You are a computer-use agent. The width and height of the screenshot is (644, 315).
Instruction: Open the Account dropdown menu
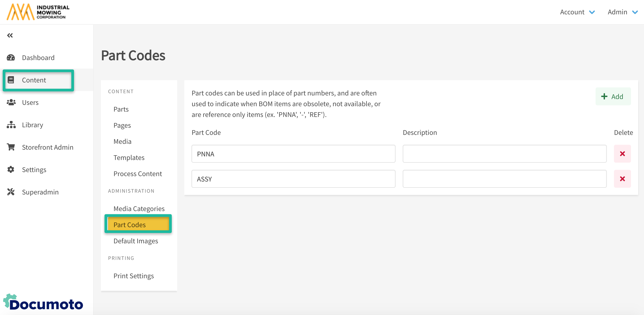[577, 12]
